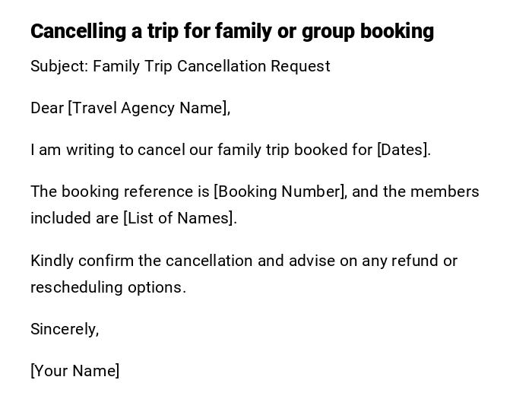Viewport: 532px width, 418px height.
Task: Click the closing word "Sincerely,"
Action: click(x=65, y=329)
